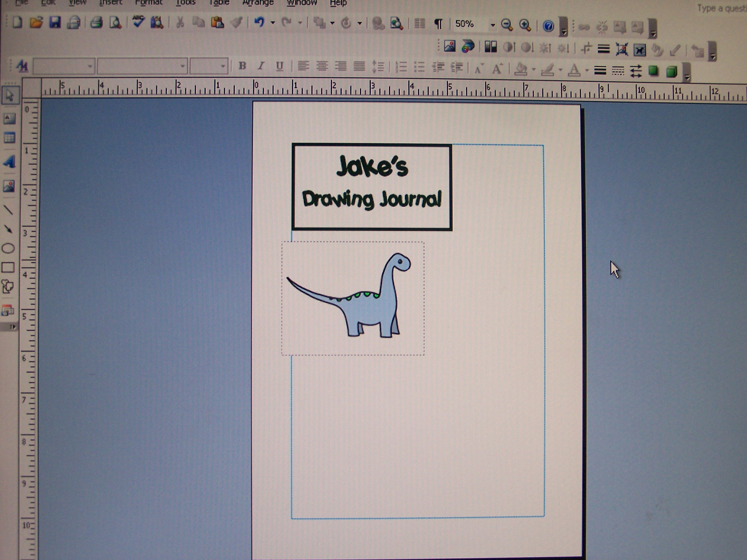Open the 50% zoom dropdown
The height and width of the screenshot is (560, 747).
(493, 25)
